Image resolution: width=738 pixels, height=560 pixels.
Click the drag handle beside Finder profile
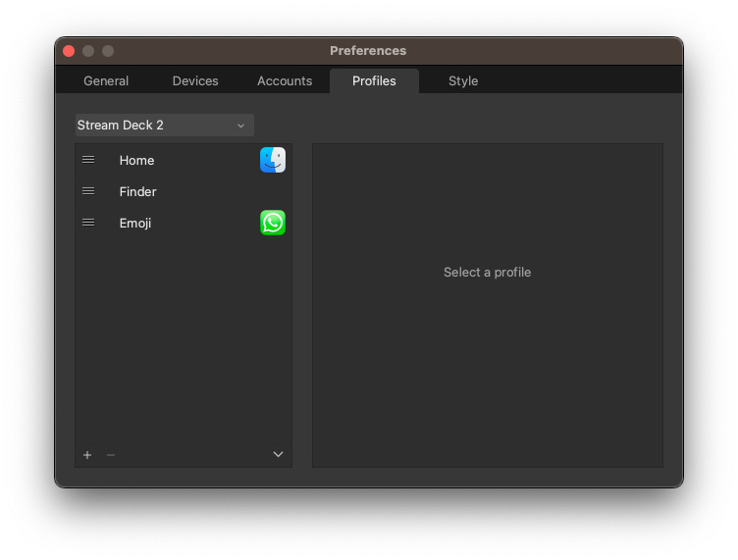88,191
